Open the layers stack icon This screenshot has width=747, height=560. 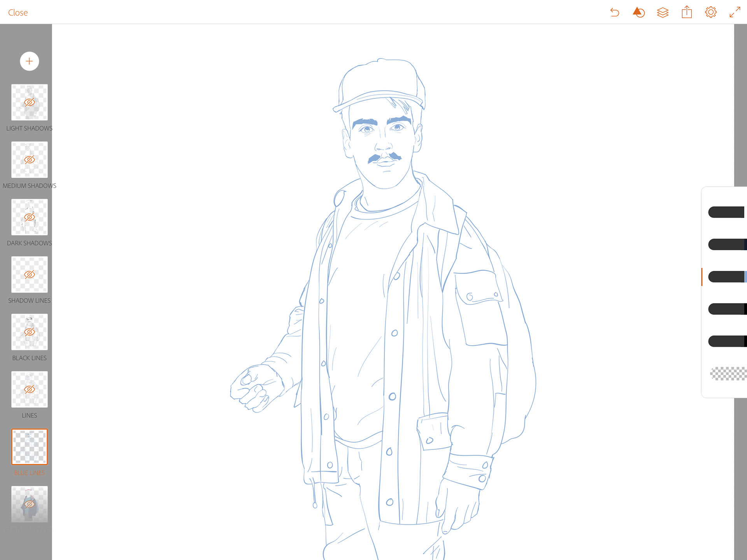663,12
